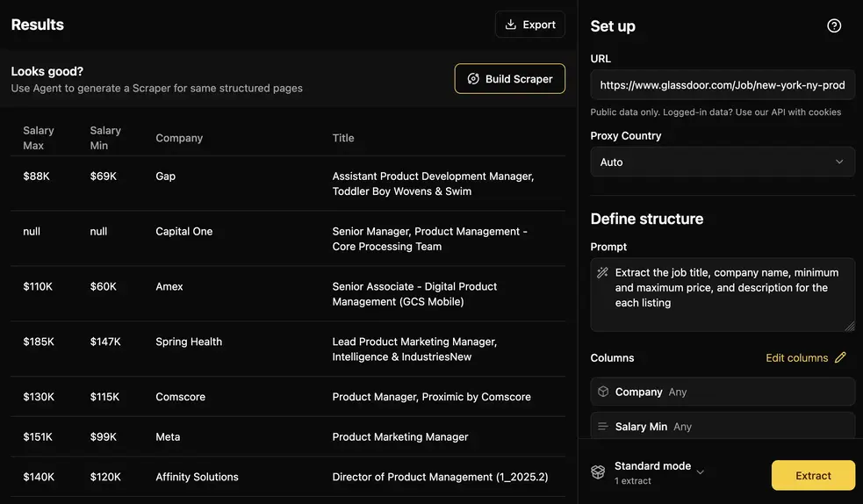Click the Product Marketing Manager title for Meta
This screenshot has width=863, height=504.
click(x=400, y=436)
